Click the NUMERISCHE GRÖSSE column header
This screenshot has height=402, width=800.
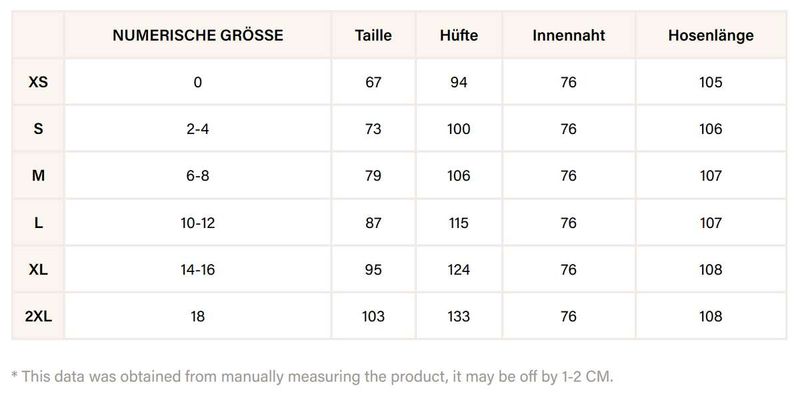point(198,36)
